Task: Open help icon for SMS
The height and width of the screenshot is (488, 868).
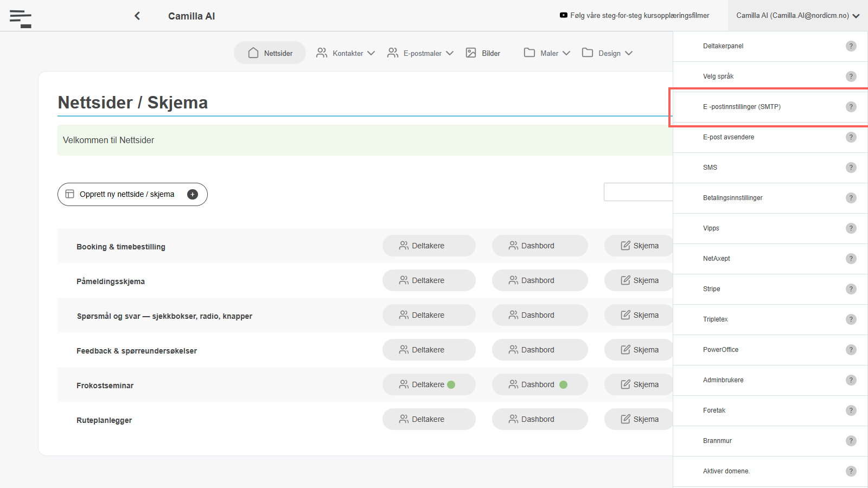Action: (851, 168)
